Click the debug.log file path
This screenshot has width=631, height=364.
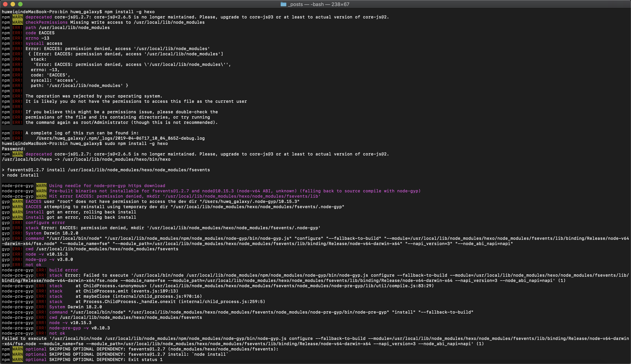tap(120, 138)
